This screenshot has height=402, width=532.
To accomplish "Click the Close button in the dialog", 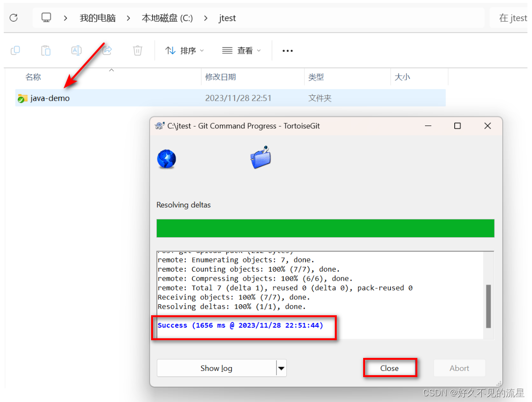I will (x=390, y=368).
